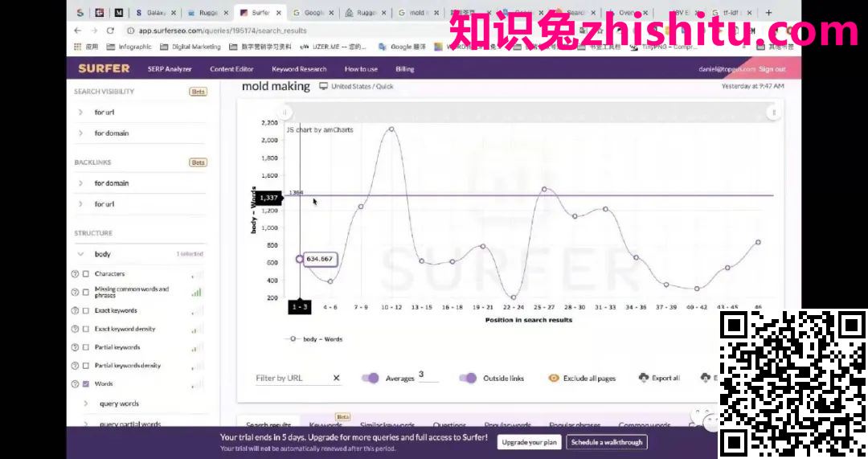Toggle the Averages switch off
The height and width of the screenshot is (459, 868).
[371, 378]
